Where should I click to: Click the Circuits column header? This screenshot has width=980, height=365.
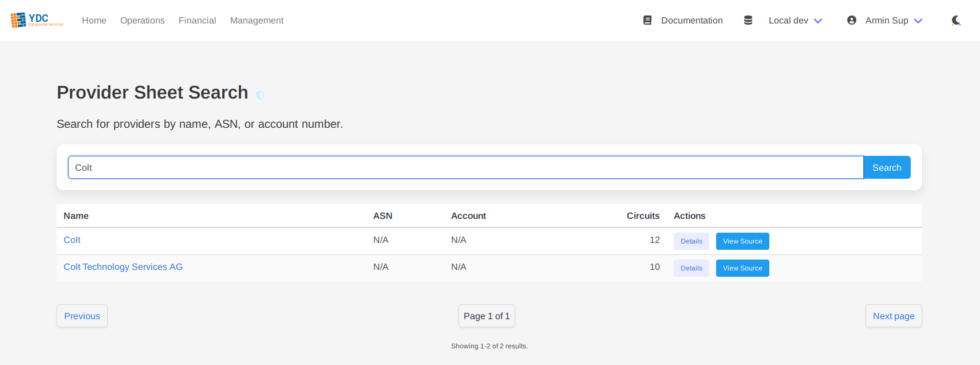coord(643,216)
